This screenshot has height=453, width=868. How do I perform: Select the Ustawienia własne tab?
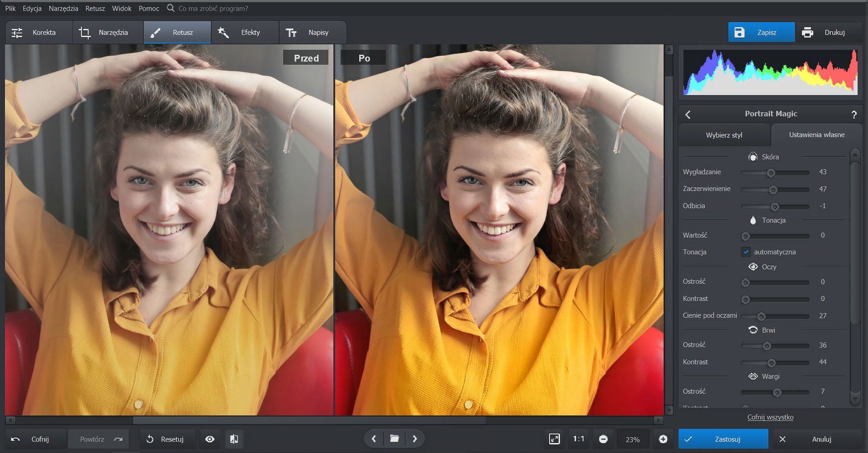[817, 135]
